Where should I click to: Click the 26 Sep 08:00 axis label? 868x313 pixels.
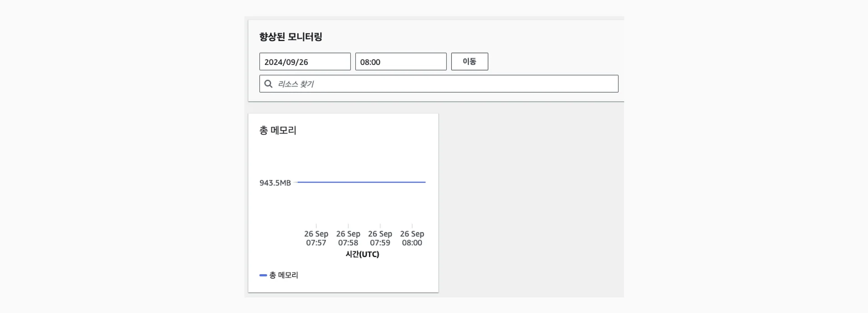tap(412, 238)
